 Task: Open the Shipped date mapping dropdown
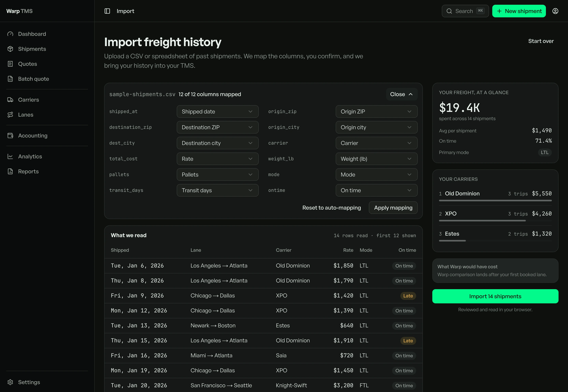point(218,111)
